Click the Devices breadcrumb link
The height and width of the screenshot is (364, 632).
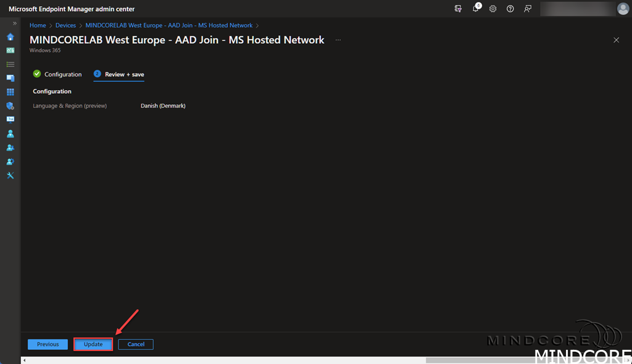[65, 25]
